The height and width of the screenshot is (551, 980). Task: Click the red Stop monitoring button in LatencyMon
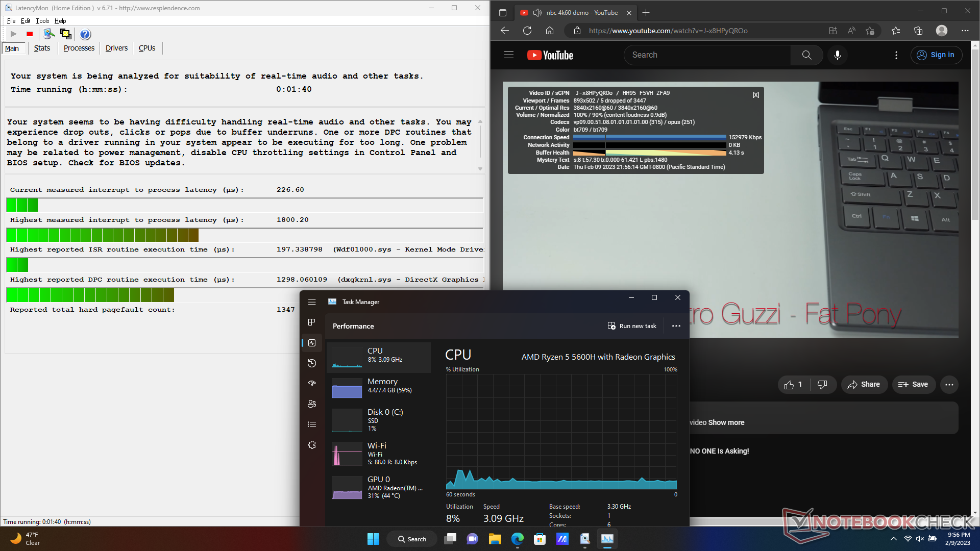coord(30,34)
